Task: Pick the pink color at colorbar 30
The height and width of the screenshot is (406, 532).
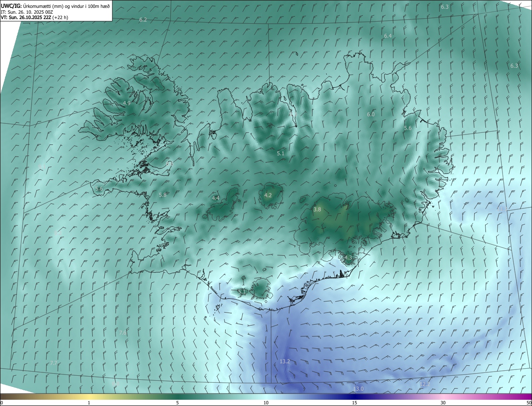Action: coord(443,396)
